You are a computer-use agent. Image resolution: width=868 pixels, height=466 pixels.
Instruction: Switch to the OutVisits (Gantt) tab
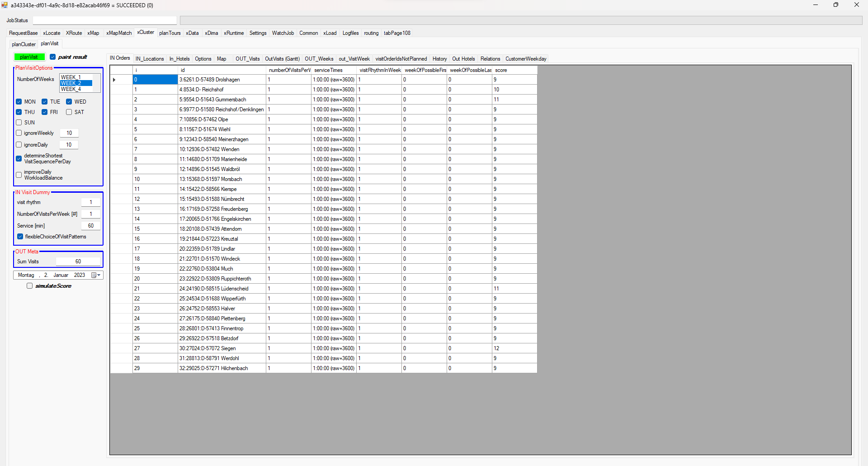[x=282, y=59]
